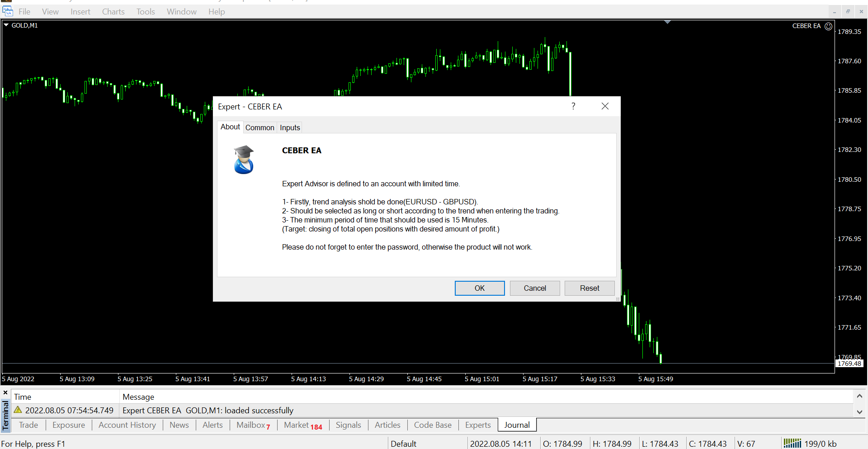Click the Message column header in Journal
The height and width of the screenshot is (449, 868).
486,397
